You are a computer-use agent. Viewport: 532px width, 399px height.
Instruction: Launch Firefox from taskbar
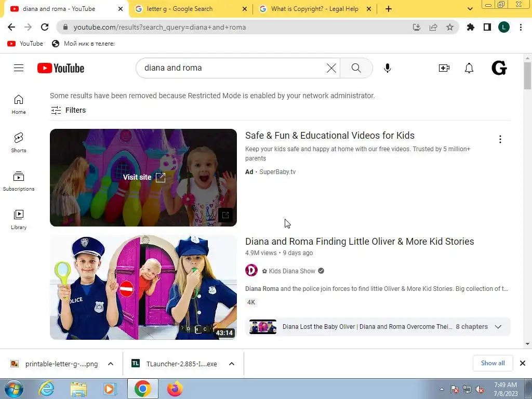click(175, 389)
